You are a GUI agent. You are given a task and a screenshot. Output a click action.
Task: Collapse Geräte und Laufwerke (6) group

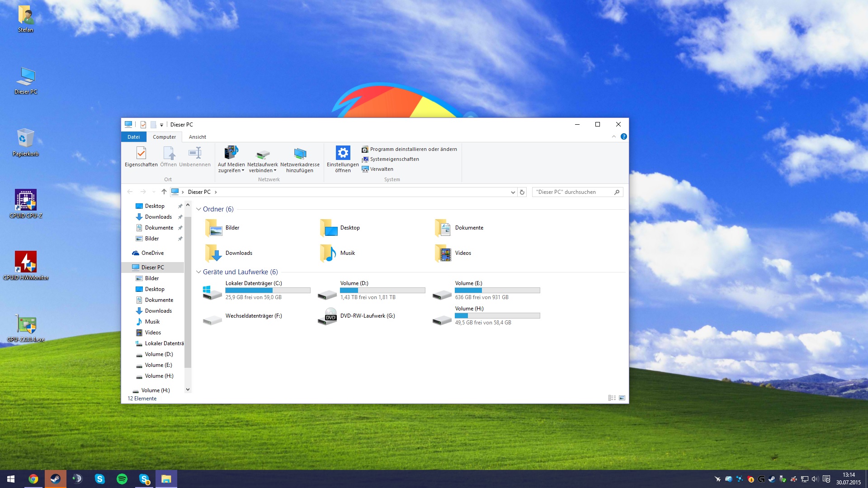pos(198,272)
